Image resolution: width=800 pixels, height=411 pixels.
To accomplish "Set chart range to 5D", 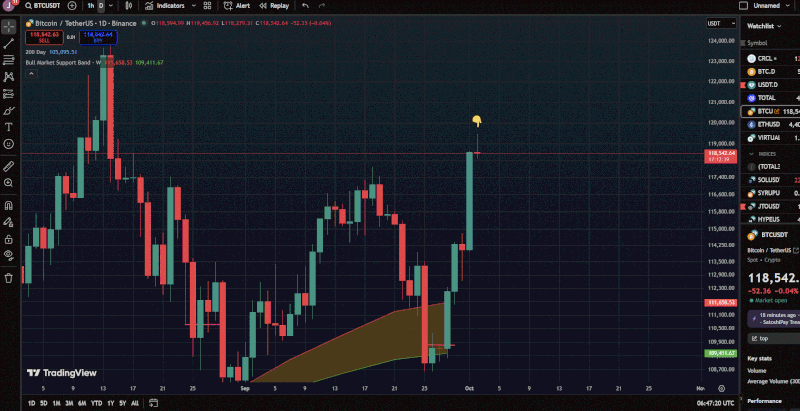I will coord(44,403).
